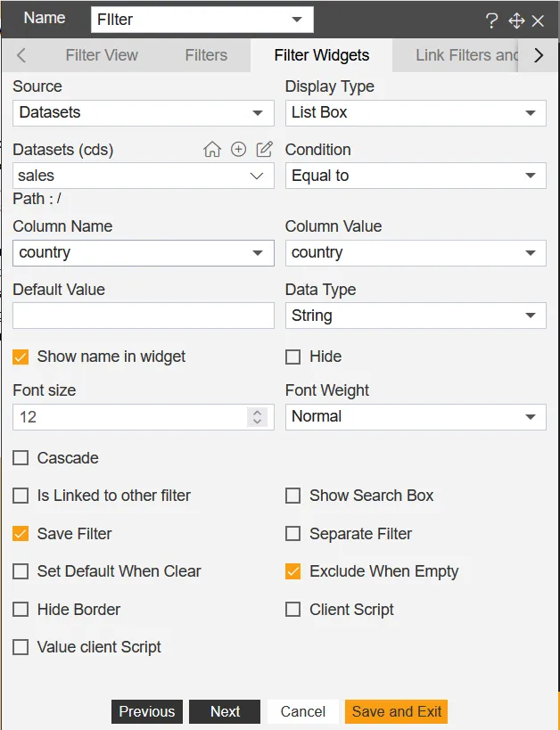Open help via the question mark icon

click(x=491, y=21)
